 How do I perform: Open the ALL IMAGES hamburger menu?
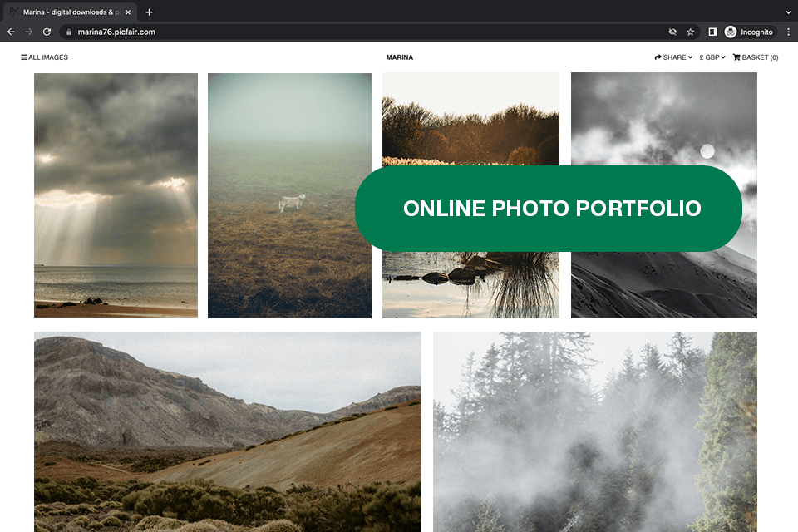(x=44, y=57)
